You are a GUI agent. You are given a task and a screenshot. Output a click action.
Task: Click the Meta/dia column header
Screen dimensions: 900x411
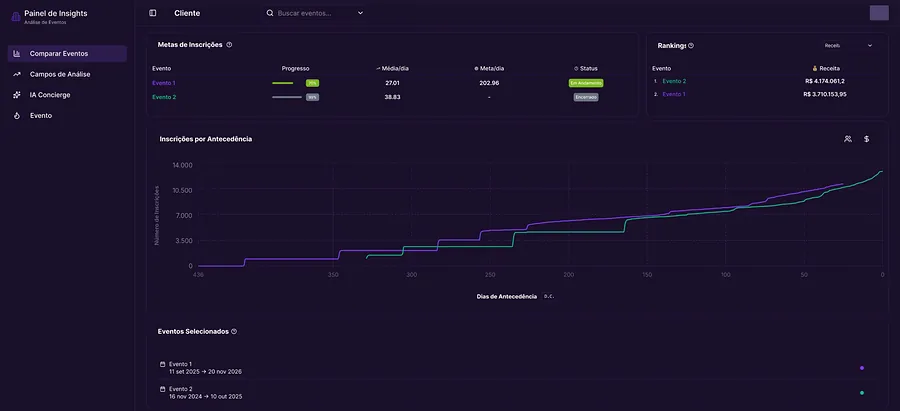pyautogui.click(x=489, y=68)
